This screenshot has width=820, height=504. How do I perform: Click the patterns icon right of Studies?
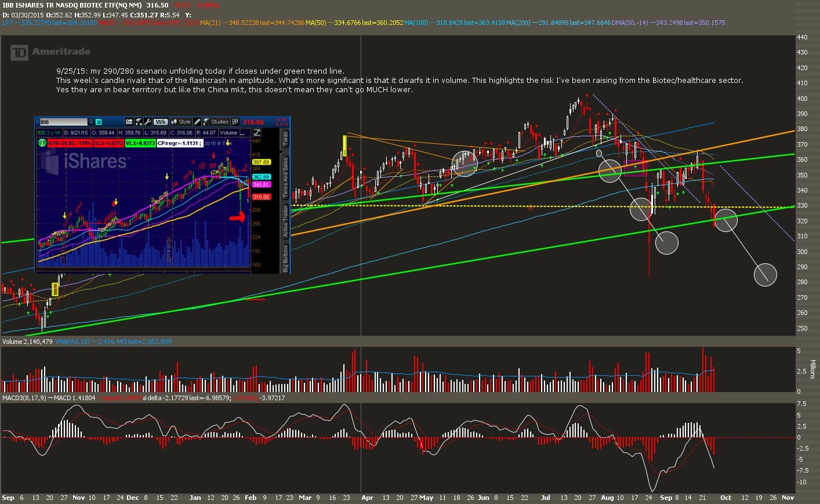click(235, 122)
